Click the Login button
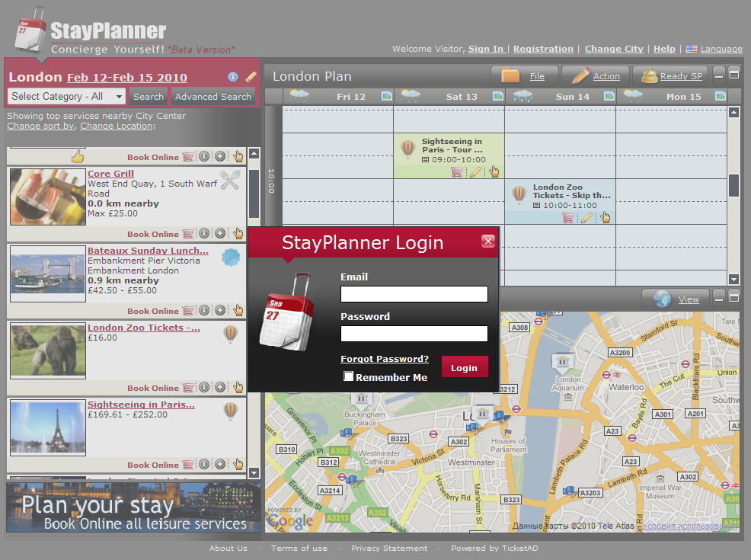Image resolution: width=751 pixels, height=560 pixels. click(465, 367)
